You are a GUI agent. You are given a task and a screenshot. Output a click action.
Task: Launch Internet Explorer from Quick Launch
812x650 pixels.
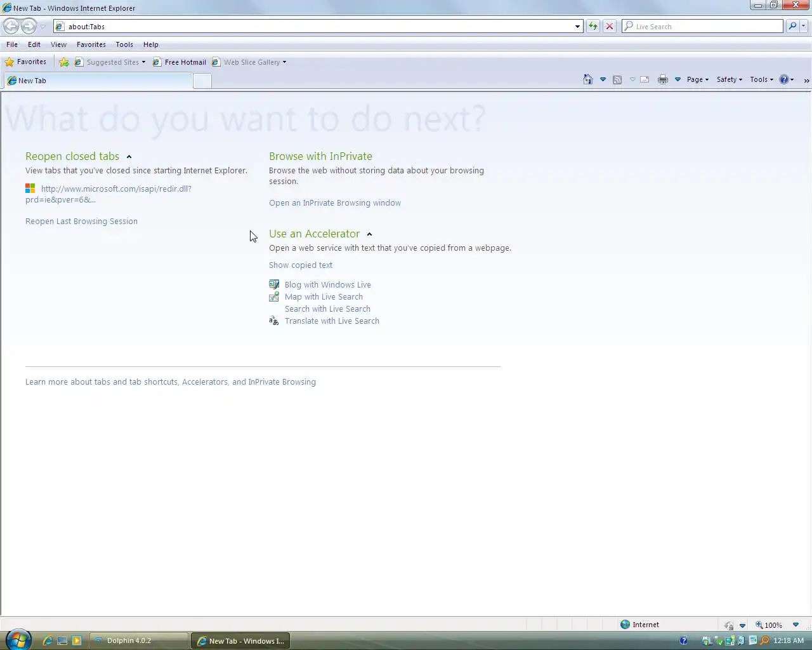pos(48,640)
